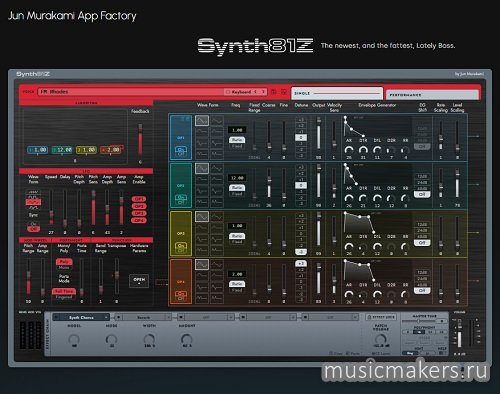This screenshot has width=500, height=394.
Task: Select the sine waveform icon in OP3 row
Action: tap(202, 217)
